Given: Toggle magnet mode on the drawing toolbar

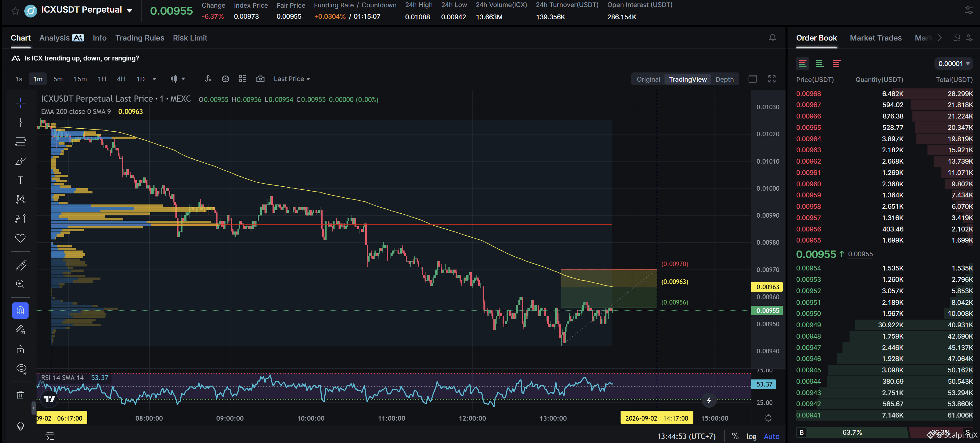Looking at the screenshot, I should click(x=21, y=310).
